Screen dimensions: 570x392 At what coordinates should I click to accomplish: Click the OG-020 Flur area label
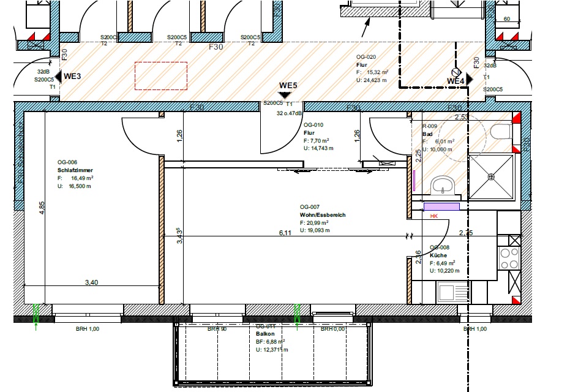(x=362, y=64)
